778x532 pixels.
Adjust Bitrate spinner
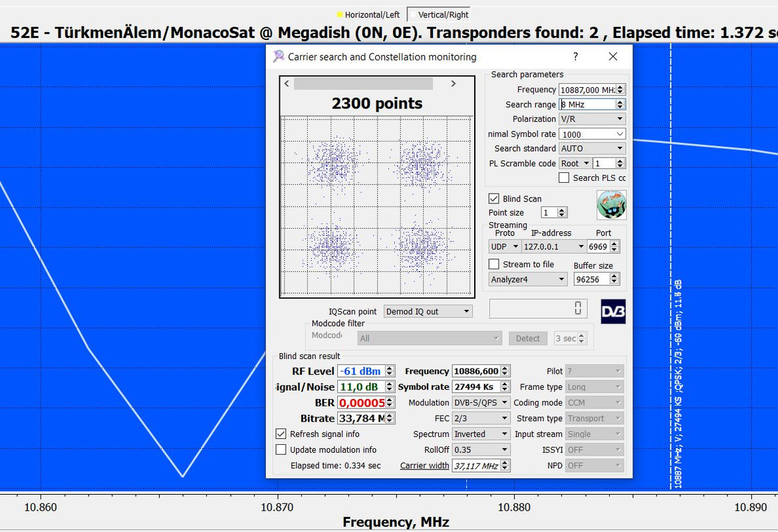click(390, 418)
